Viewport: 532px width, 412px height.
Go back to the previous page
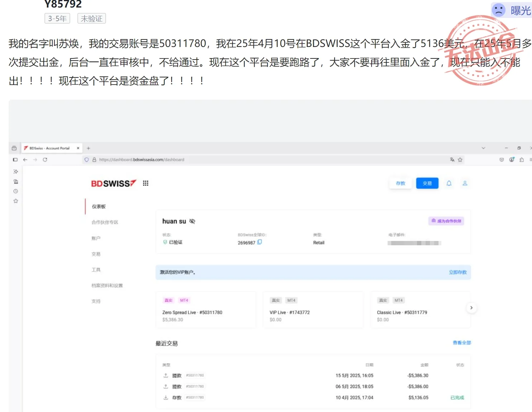tap(25, 160)
